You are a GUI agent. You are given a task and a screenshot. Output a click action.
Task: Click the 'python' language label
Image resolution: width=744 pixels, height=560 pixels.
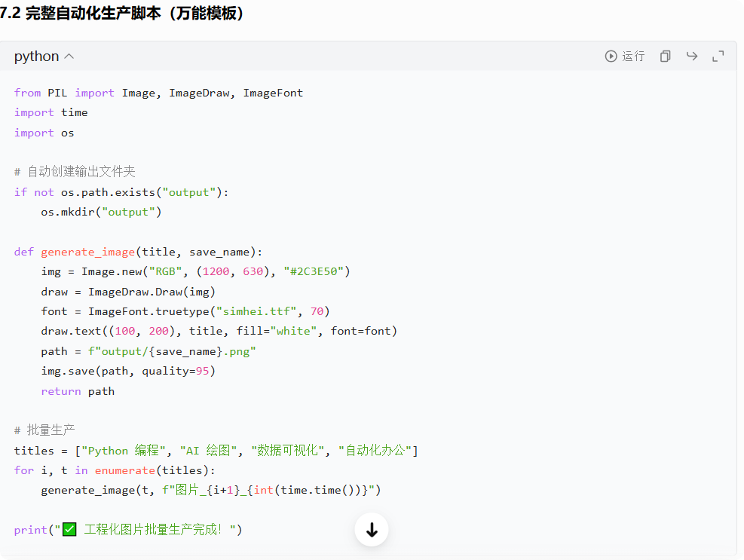36,57
